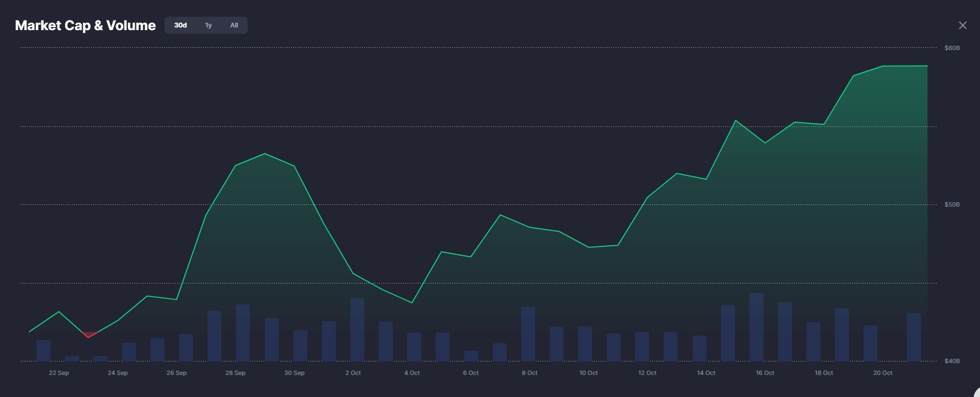The height and width of the screenshot is (397, 980).
Task: Click the 26 Sep date label
Action: 177,373
